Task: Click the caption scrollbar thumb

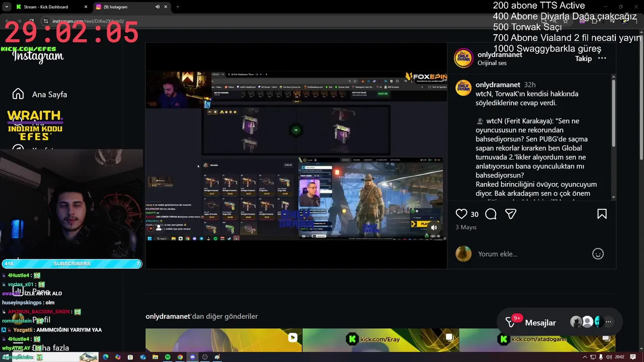Action: 613,114
